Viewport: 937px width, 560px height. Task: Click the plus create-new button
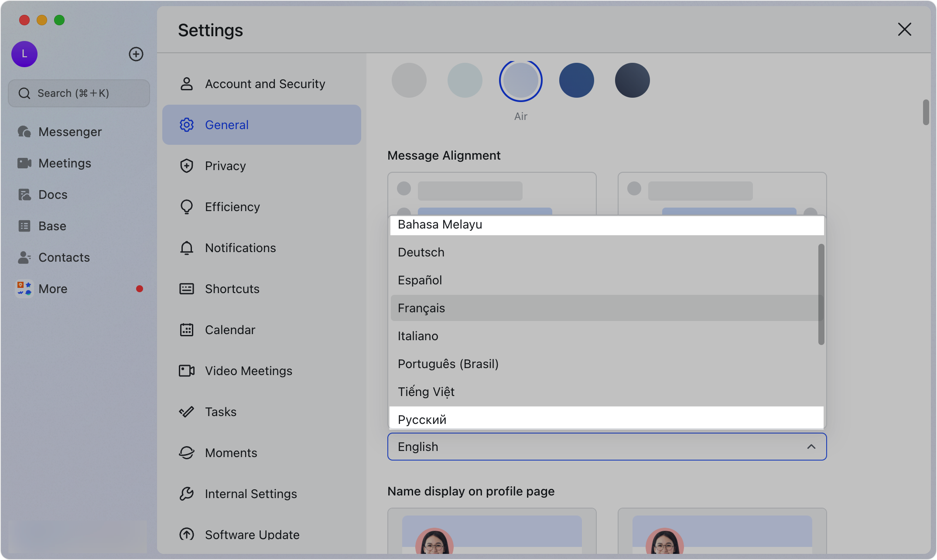(136, 54)
